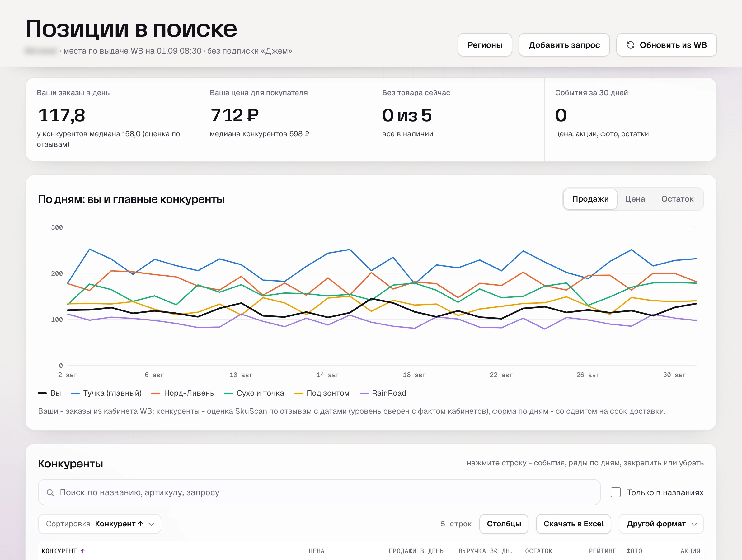Click the КОНКУРЕНТ column header label
The width and height of the screenshot is (742, 560).
[x=59, y=551]
